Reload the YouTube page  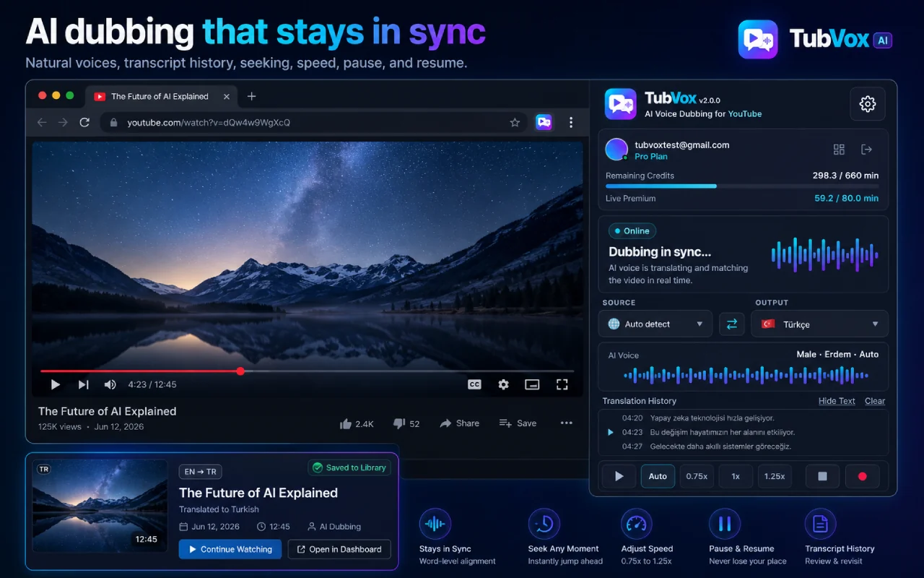(84, 123)
